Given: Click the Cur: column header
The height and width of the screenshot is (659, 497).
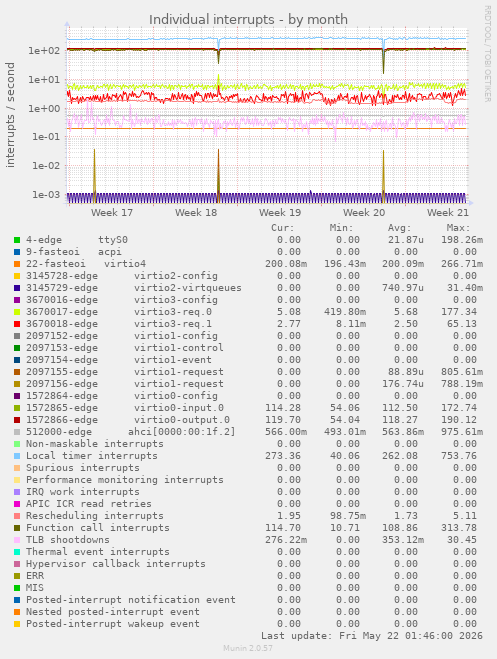Looking at the screenshot, I should (283, 228).
